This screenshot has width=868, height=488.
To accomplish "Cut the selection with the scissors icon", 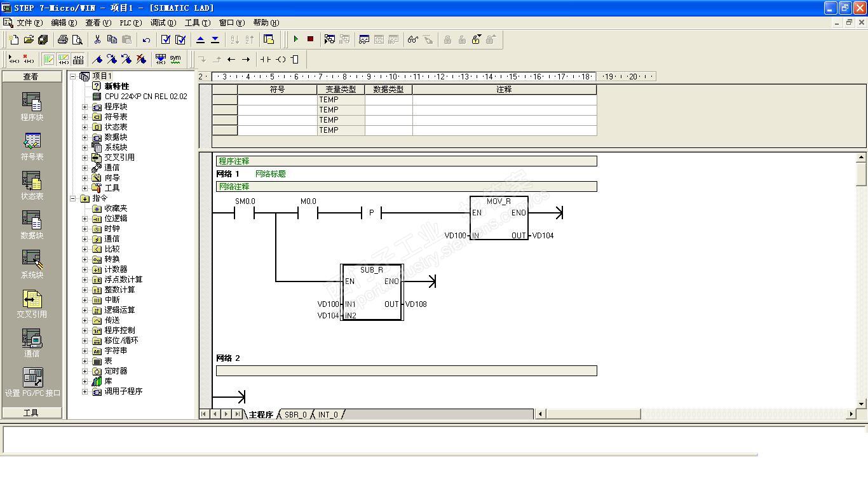I will [x=97, y=39].
